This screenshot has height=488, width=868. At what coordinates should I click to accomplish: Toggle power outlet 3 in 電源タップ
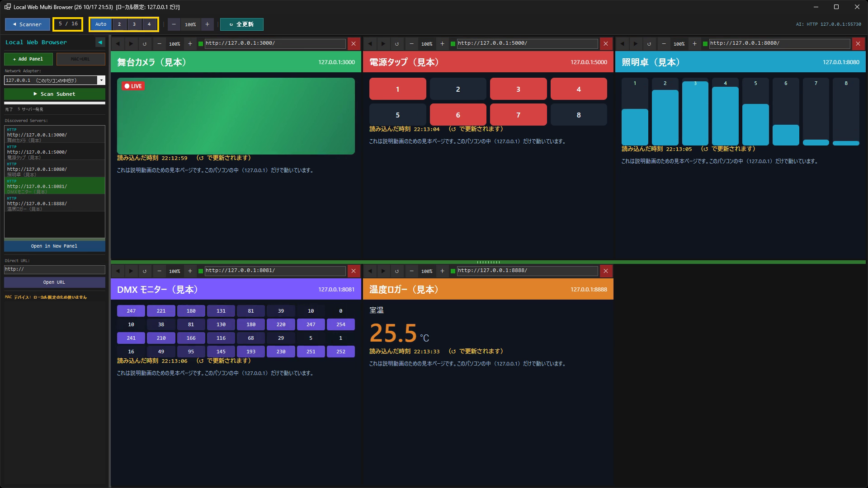(518, 89)
